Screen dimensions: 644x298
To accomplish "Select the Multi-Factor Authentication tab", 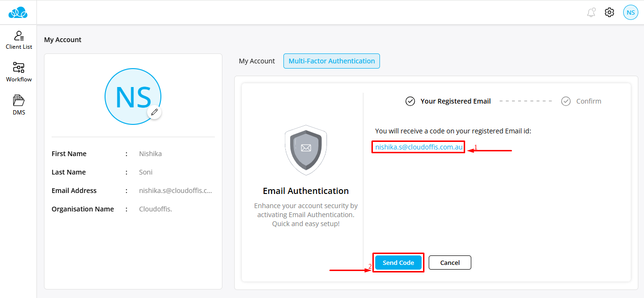I will (331, 61).
